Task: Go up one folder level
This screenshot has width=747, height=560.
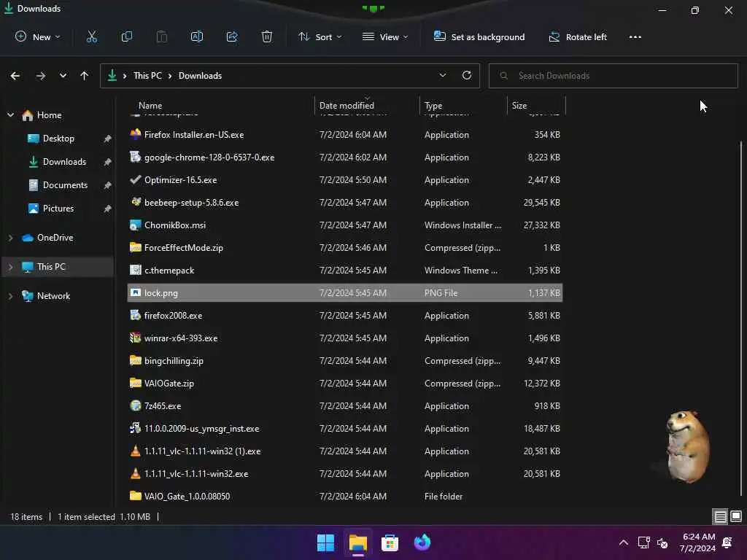Action: click(85, 76)
